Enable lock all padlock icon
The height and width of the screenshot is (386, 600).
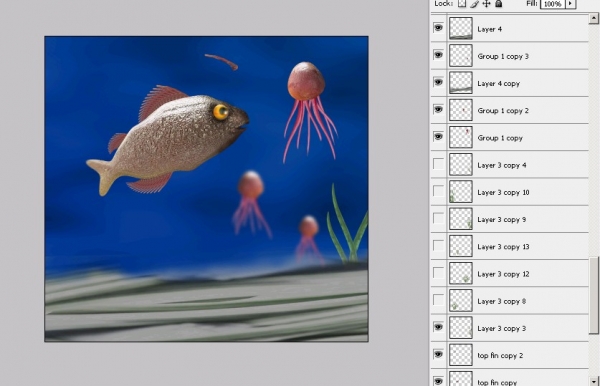click(x=498, y=4)
